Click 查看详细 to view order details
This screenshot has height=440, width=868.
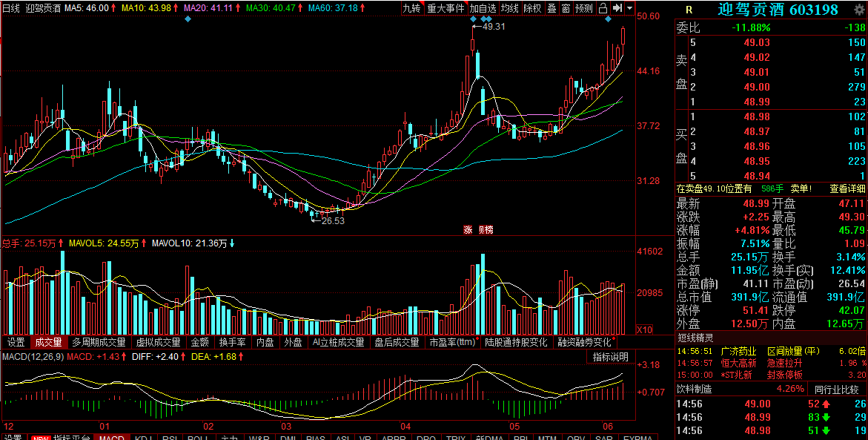[847, 188]
